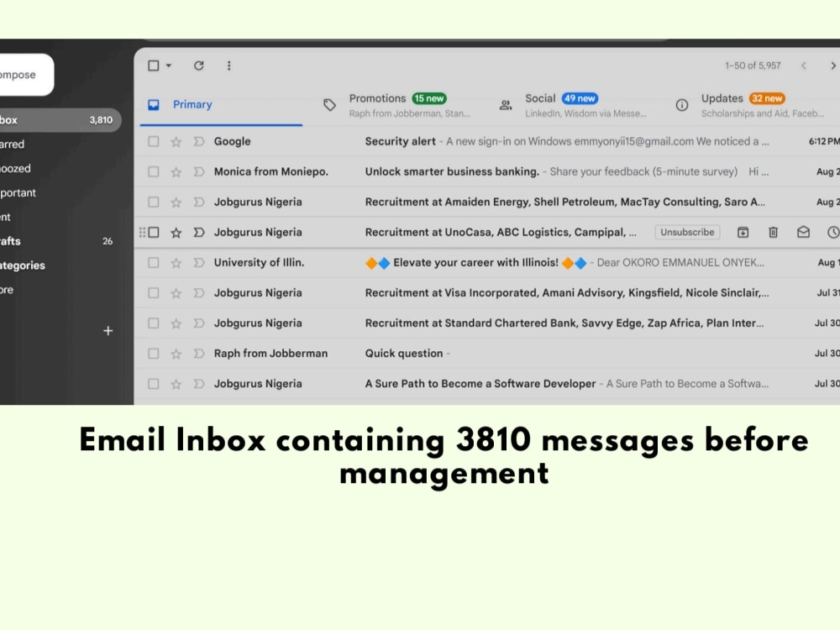This screenshot has width=840, height=630.
Task: Select the Amaiden Energy recruitment email checkbox
Action: click(153, 202)
